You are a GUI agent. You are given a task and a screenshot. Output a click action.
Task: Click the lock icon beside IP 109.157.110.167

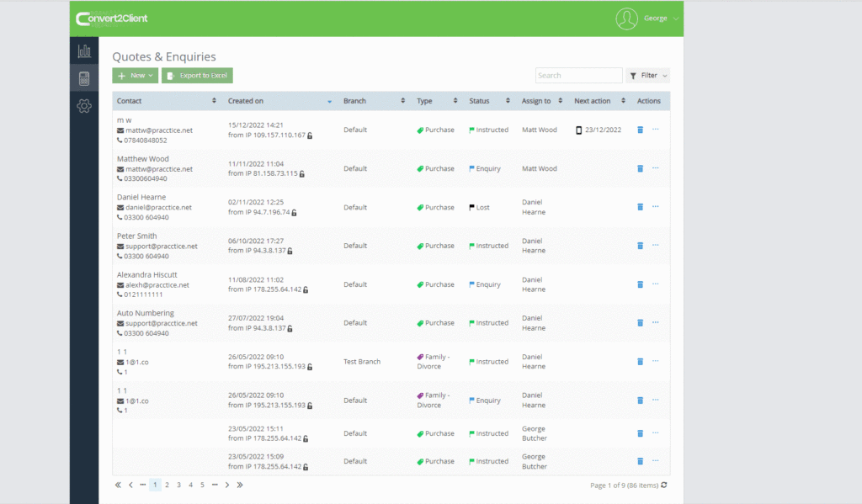click(x=310, y=135)
